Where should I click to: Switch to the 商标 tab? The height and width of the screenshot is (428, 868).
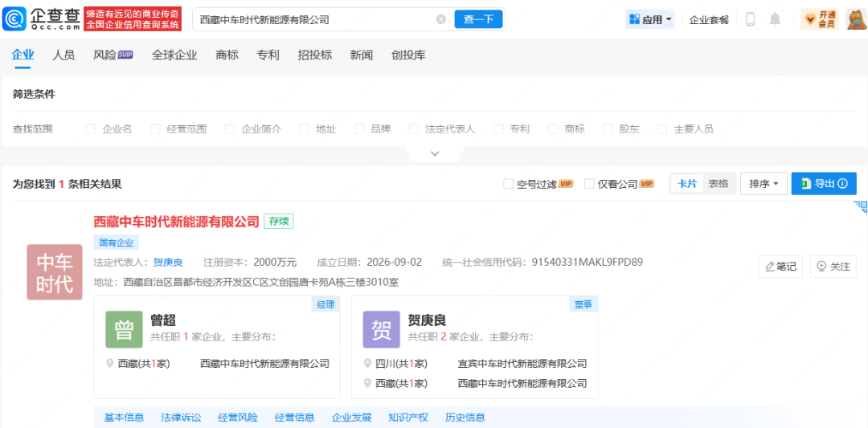point(227,55)
